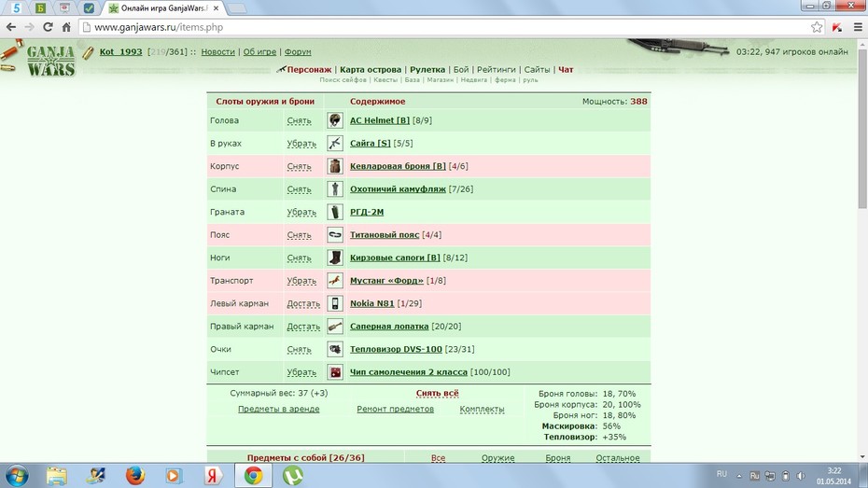Screen dimensions: 868x488
Task: Click Снять for the Голова slot
Action: [299, 120]
